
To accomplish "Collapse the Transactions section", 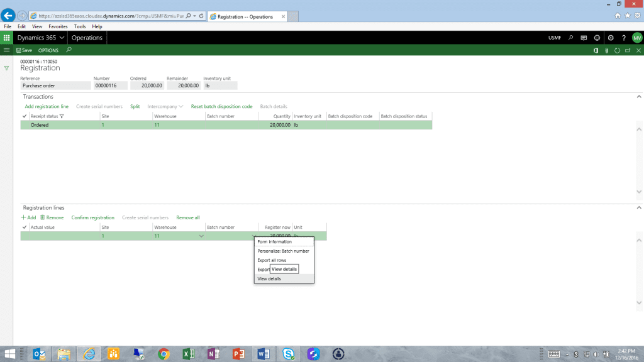I will click(639, 97).
